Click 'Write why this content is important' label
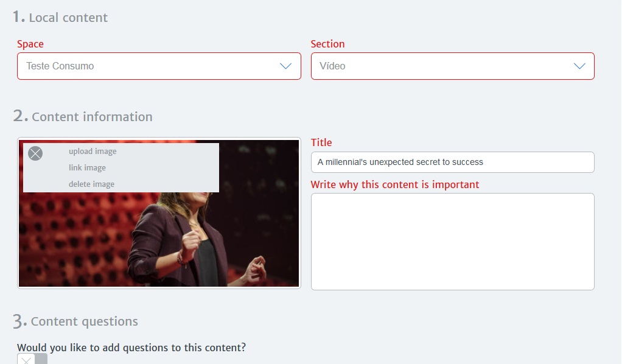622x364 pixels. (395, 184)
